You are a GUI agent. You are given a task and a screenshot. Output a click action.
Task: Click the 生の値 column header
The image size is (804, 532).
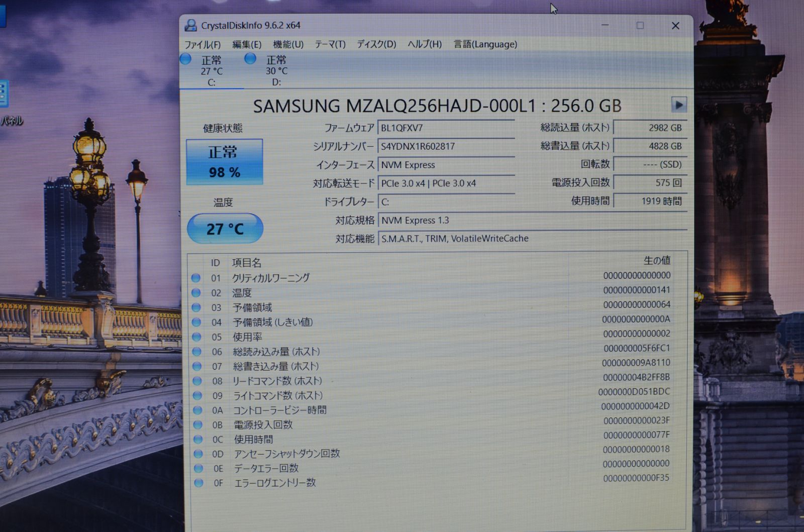(657, 260)
